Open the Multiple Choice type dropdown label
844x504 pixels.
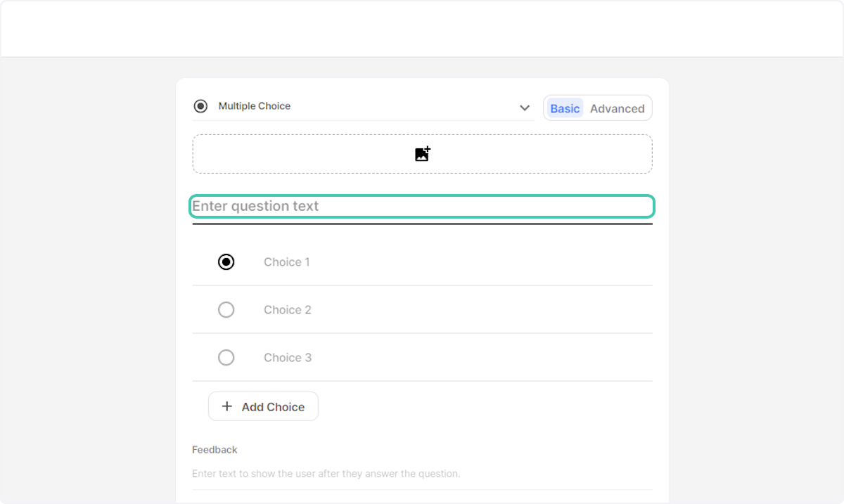click(x=254, y=106)
